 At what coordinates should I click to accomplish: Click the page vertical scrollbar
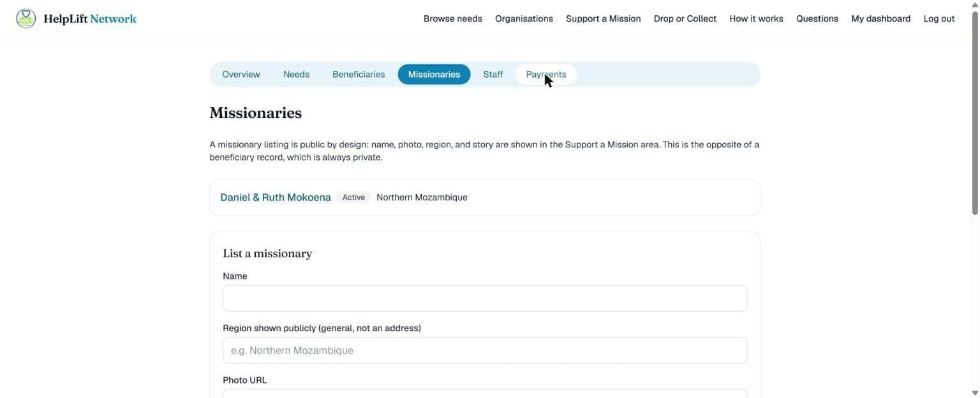click(x=974, y=114)
